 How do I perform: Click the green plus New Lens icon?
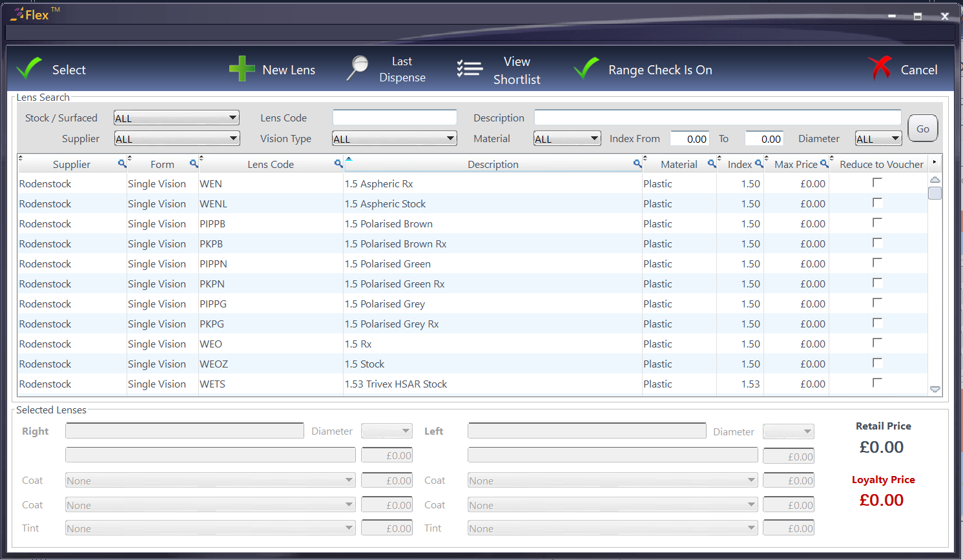click(242, 68)
